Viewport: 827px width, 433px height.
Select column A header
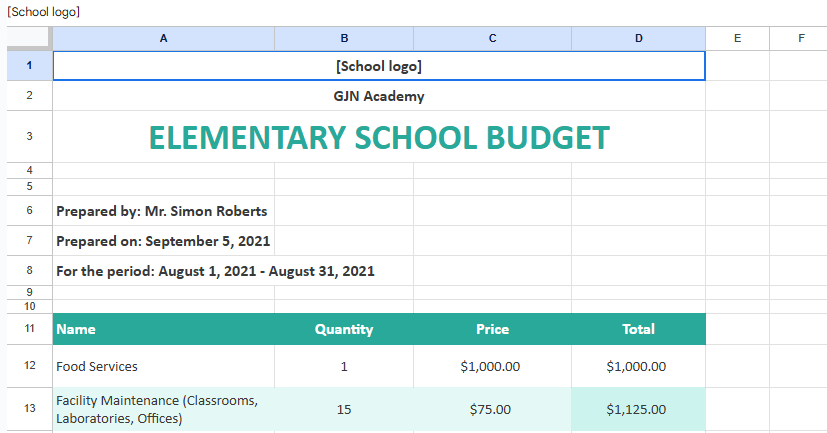click(x=163, y=38)
